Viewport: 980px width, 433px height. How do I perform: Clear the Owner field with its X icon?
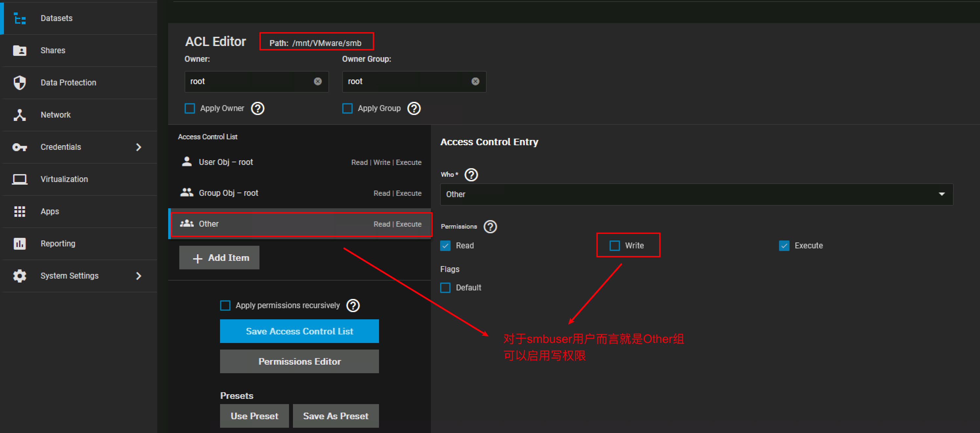tap(318, 81)
